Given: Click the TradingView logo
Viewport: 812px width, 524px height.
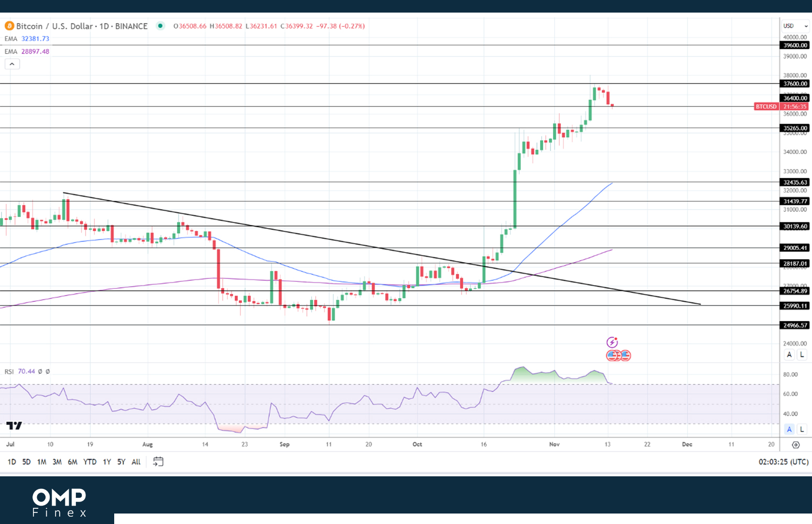Looking at the screenshot, I should point(14,425).
